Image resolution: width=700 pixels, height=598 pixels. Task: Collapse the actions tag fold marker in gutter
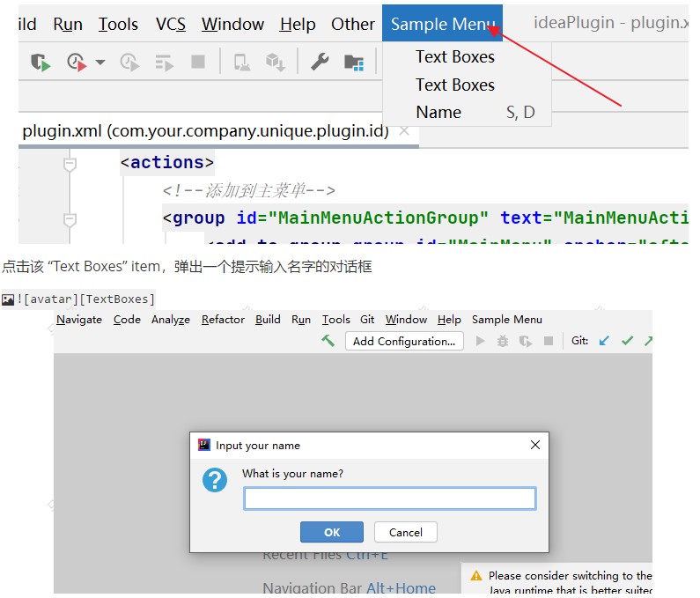pyautogui.click(x=70, y=163)
